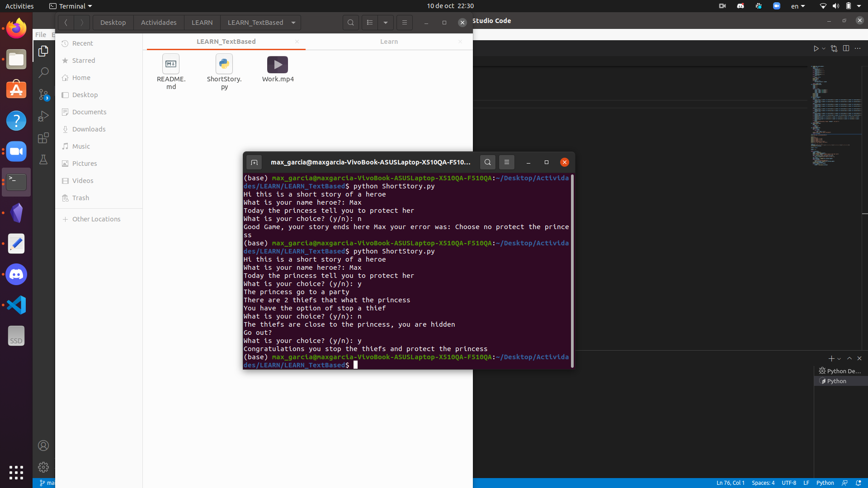The image size is (868, 488).
Task: Run Python file play icon
Action: tap(816, 48)
